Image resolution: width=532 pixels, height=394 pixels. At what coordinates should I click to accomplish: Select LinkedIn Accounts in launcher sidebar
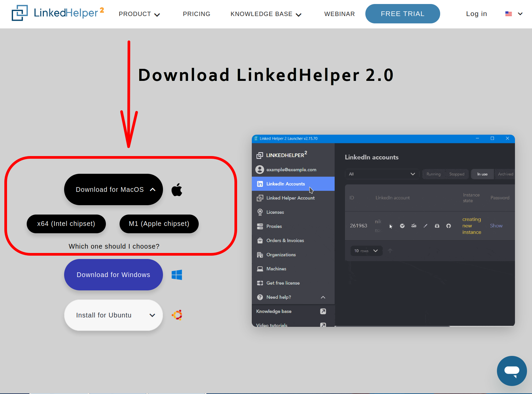(x=293, y=184)
